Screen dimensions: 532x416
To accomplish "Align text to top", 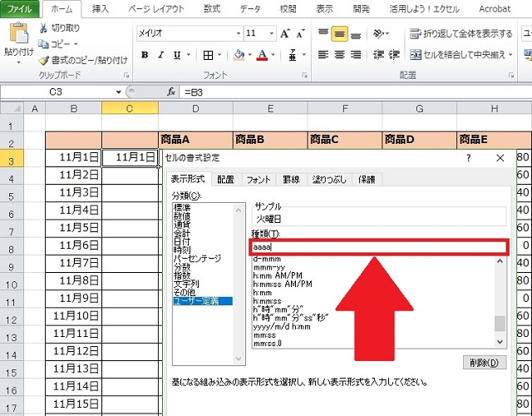I will point(323,33).
